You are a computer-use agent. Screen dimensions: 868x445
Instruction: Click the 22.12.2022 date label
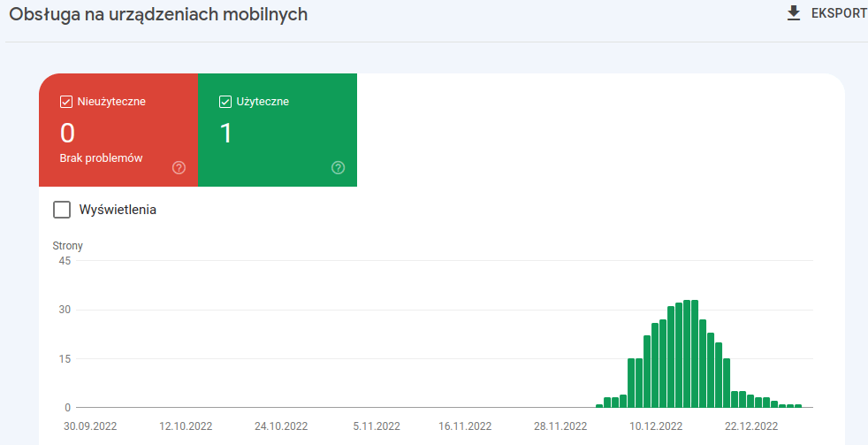[751, 426]
